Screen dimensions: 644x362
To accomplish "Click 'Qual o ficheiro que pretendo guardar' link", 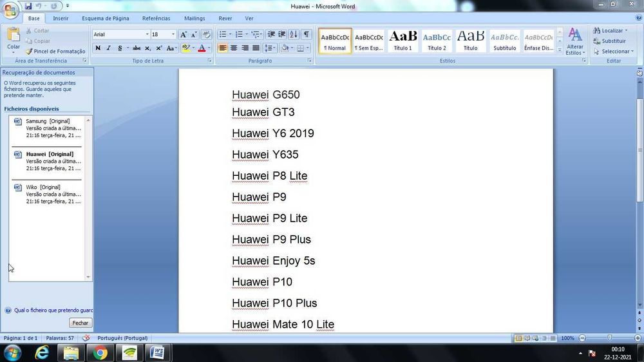I will click(53, 310).
